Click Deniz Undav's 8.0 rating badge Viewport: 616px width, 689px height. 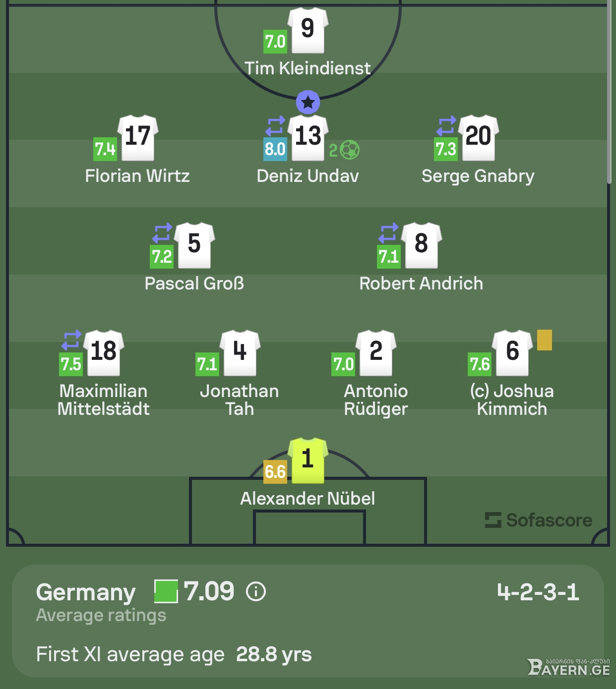[x=275, y=149]
